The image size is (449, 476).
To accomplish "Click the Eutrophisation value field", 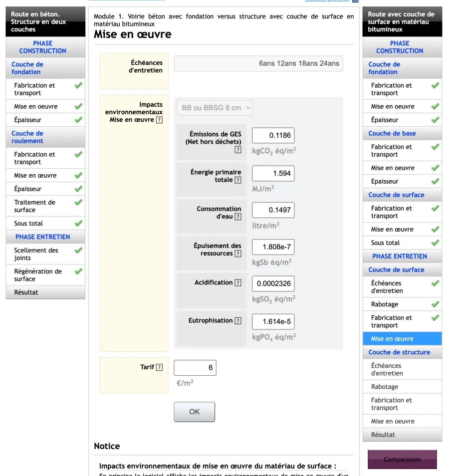I will 273,321.
